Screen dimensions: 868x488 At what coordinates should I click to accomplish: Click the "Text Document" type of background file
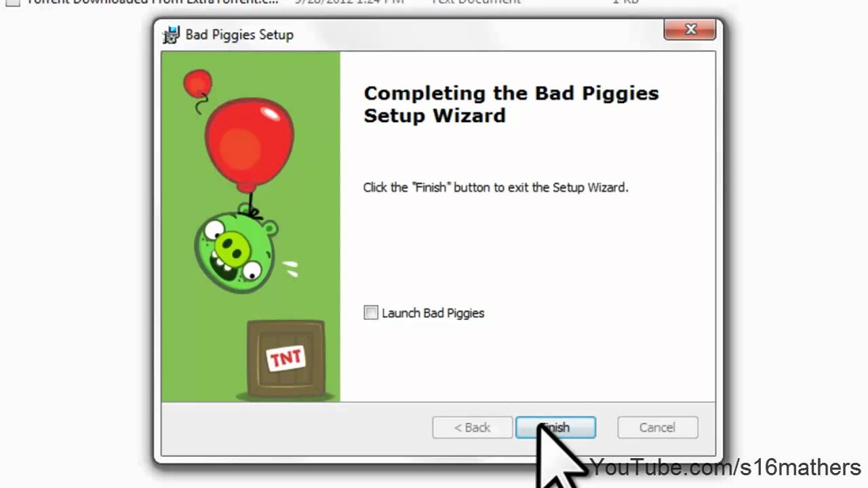(x=475, y=2)
